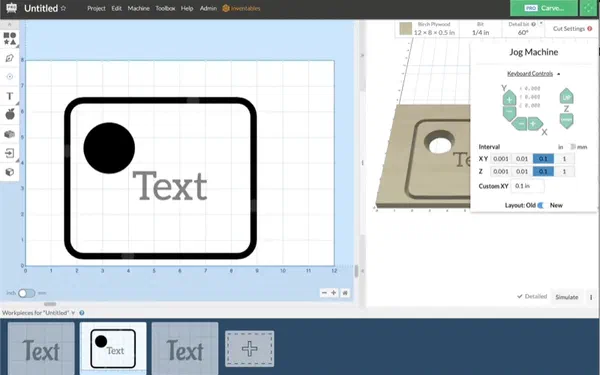Click the Cut Settings warning icon
This screenshot has width=600, height=375.
point(590,28)
